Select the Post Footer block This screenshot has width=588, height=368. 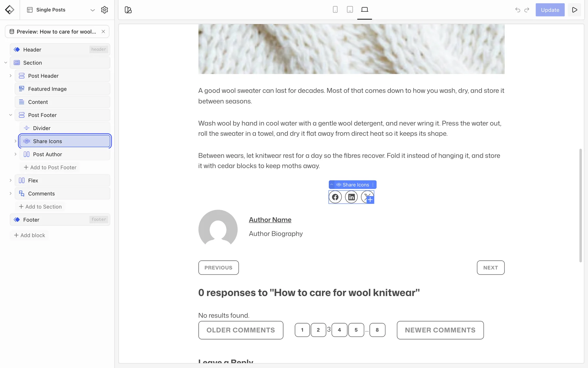click(x=62, y=115)
